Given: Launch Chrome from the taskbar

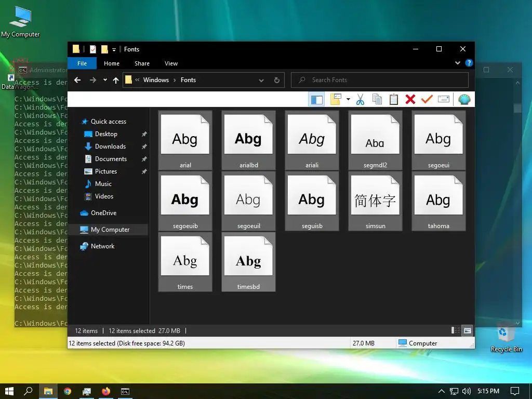Looking at the screenshot, I should point(68,391).
